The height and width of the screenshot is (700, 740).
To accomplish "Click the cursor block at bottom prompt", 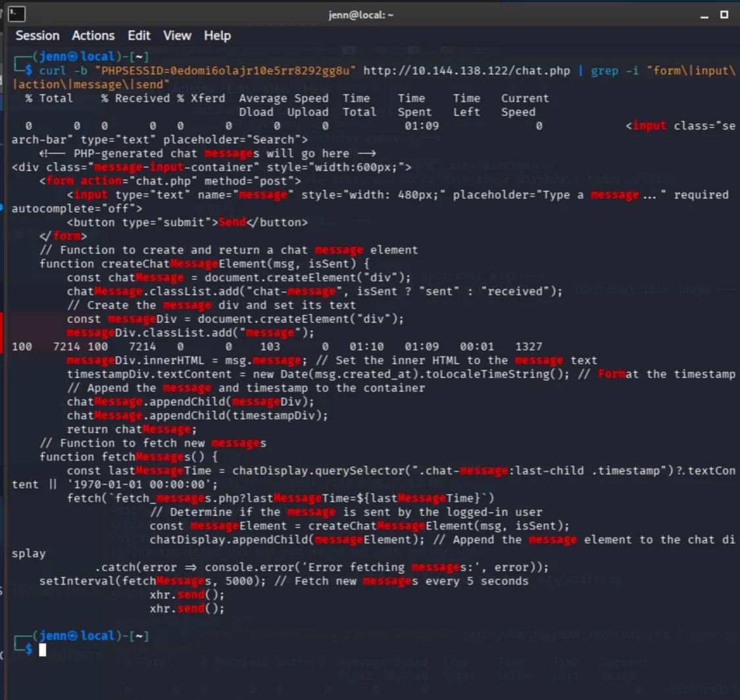I will tap(43, 650).
